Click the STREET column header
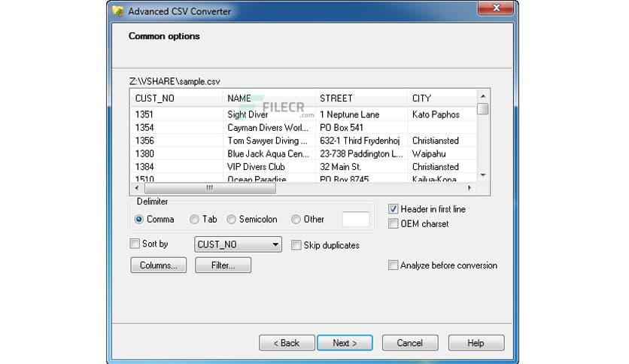 pos(361,99)
